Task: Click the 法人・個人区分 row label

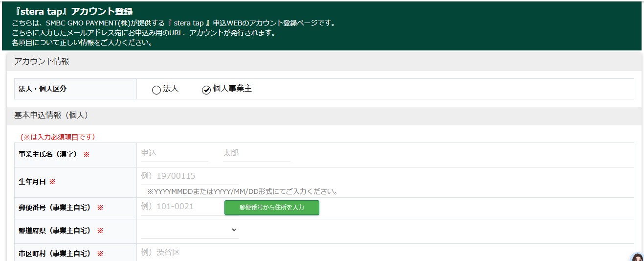Action: pos(43,89)
